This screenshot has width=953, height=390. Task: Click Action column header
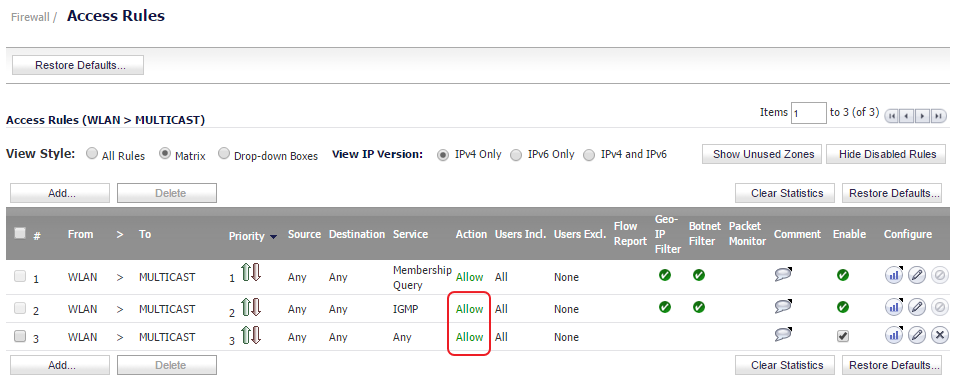click(472, 234)
